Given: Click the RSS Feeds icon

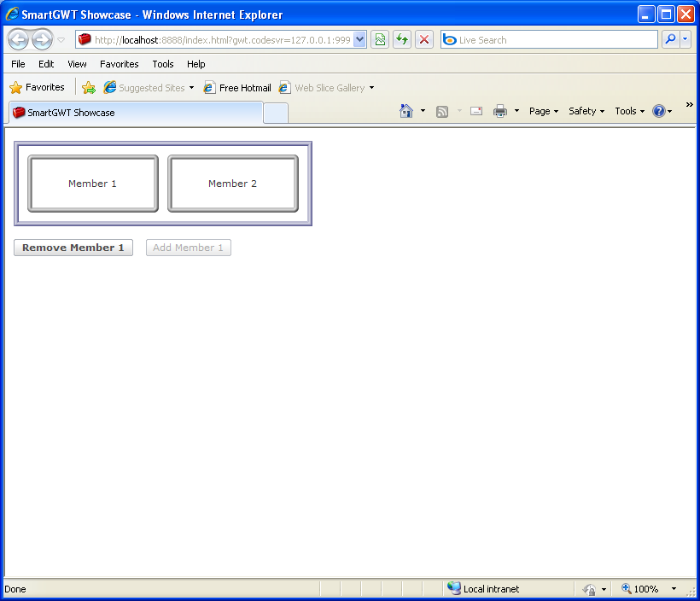Looking at the screenshot, I should [442, 111].
